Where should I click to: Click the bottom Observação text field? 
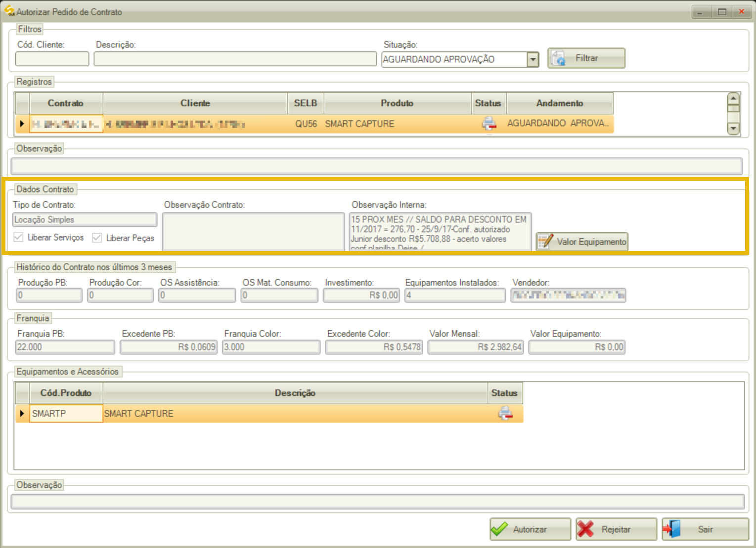tap(378, 502)
